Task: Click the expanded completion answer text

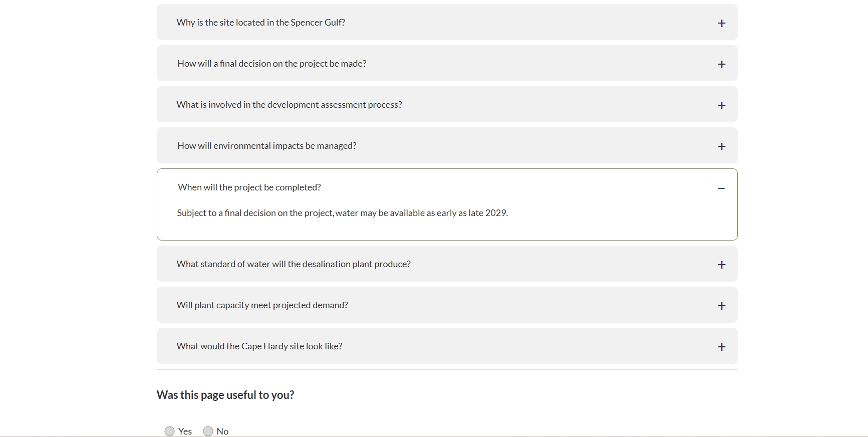Action: [342, 212]
